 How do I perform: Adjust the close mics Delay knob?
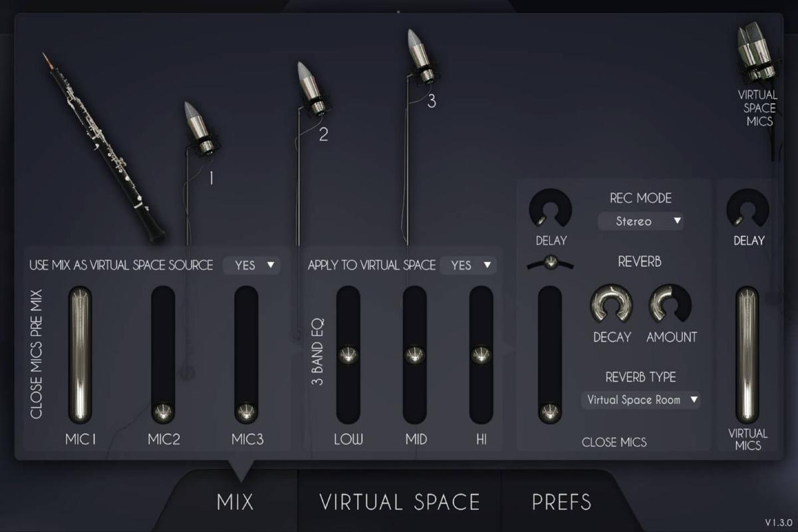tap(550, 209)
